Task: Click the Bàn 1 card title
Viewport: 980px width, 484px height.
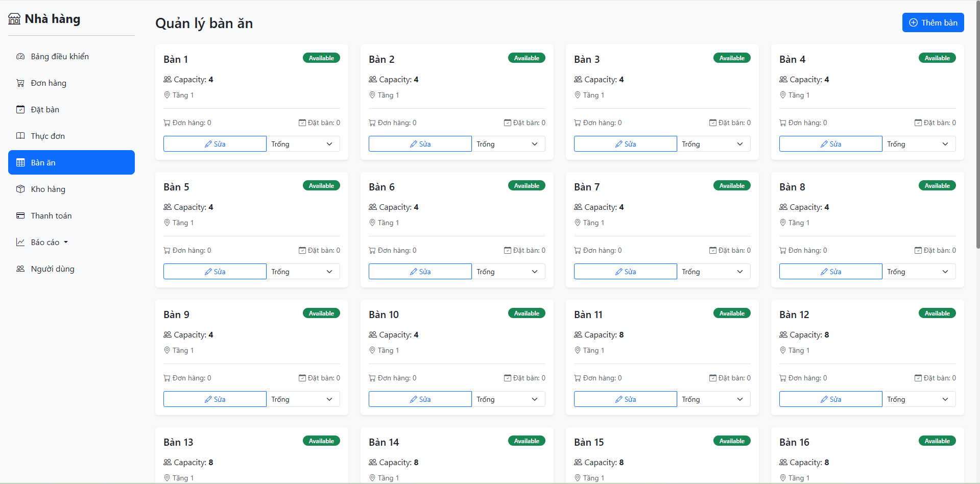Action: coord(176,59)
